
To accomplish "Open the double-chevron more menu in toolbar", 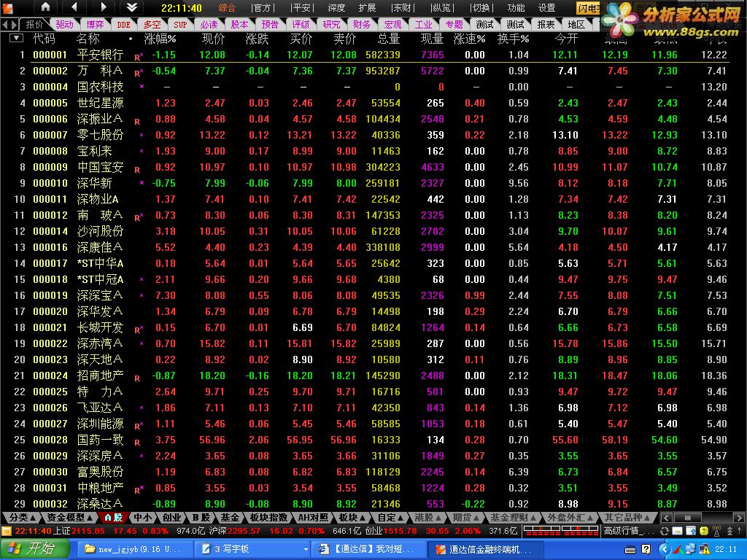I will [x=132, y=7].
